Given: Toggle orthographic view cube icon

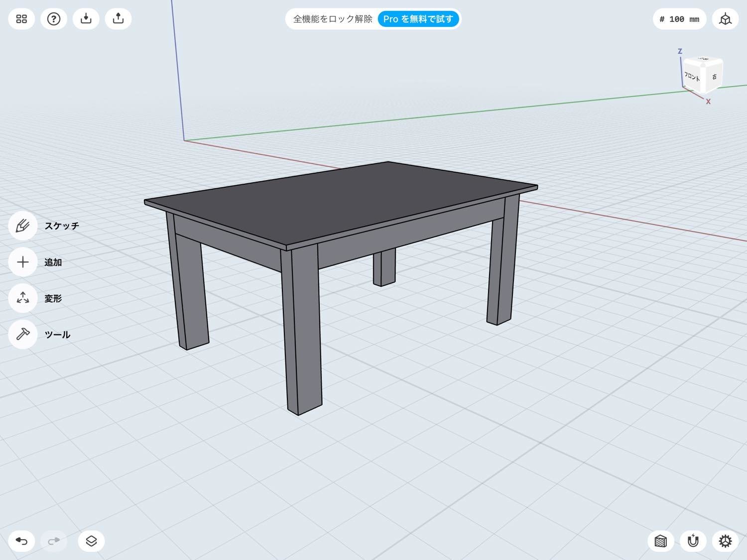Looking at the screenshot, I should tap(725, 19).
